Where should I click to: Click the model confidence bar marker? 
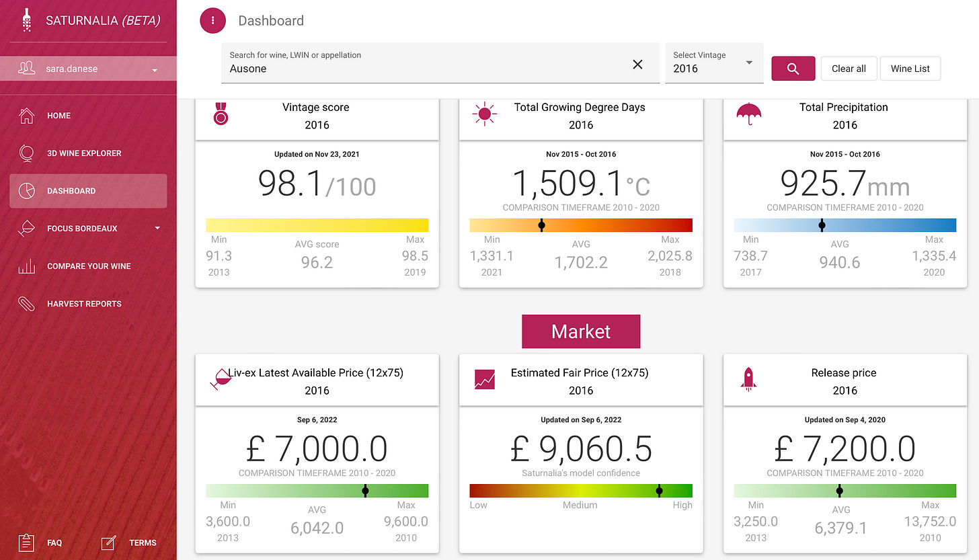[660, 491]
